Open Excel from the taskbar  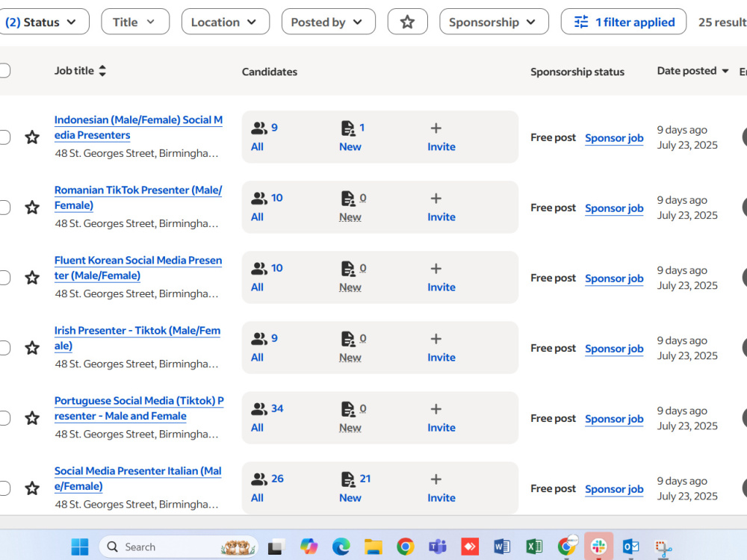point(534,547)
